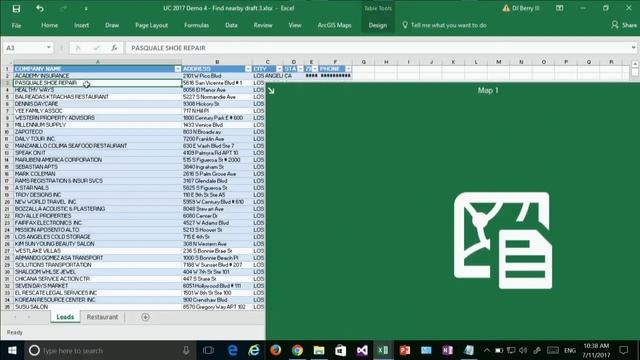640x360 pixels.
Task: Open Customize Quick Access Toolbar arrow
Action: [86, 9]
